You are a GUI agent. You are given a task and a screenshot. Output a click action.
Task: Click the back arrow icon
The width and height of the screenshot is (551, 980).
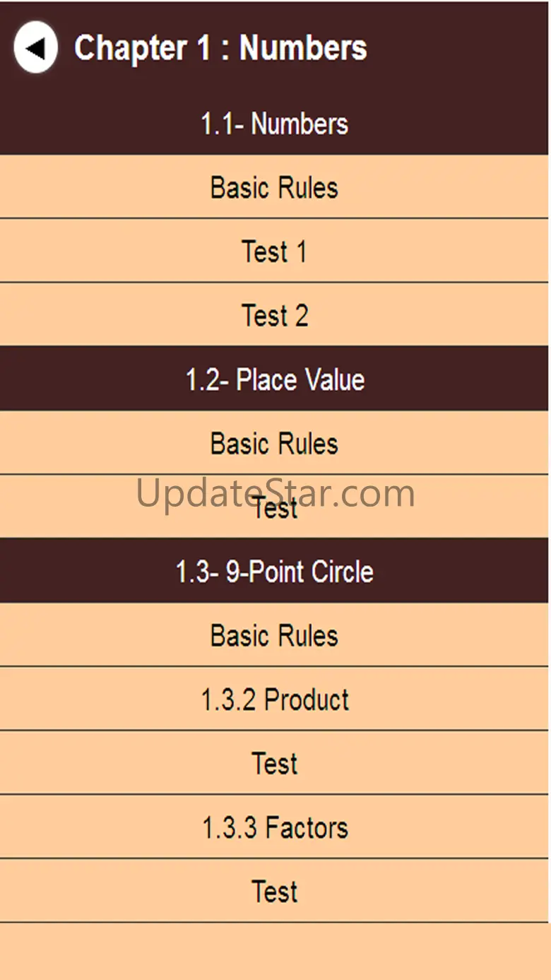(x=35, y=47)
